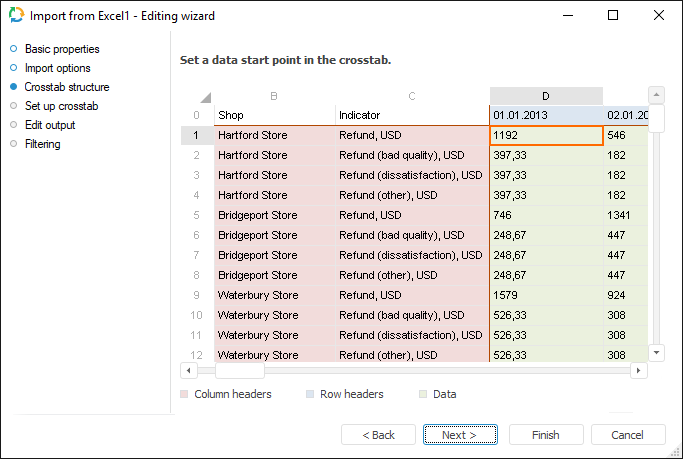Click the Finish button

[x=546, y=435]
